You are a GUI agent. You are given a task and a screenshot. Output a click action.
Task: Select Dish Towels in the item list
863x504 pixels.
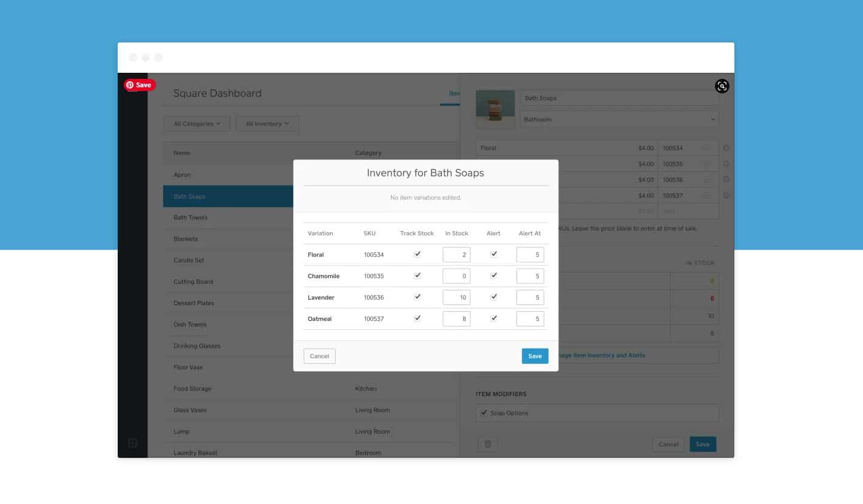click(x=228, y=324)
